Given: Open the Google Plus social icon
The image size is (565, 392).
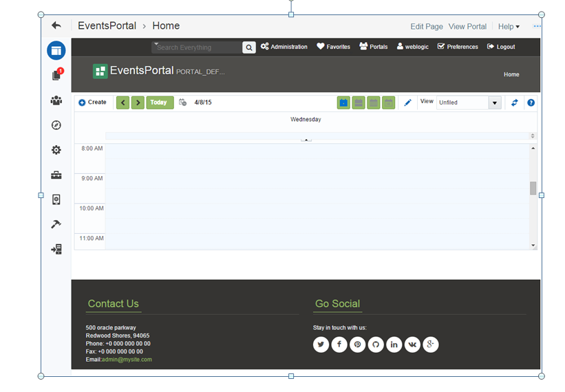Looking at the screenshot, I should [x=431, y=345].
